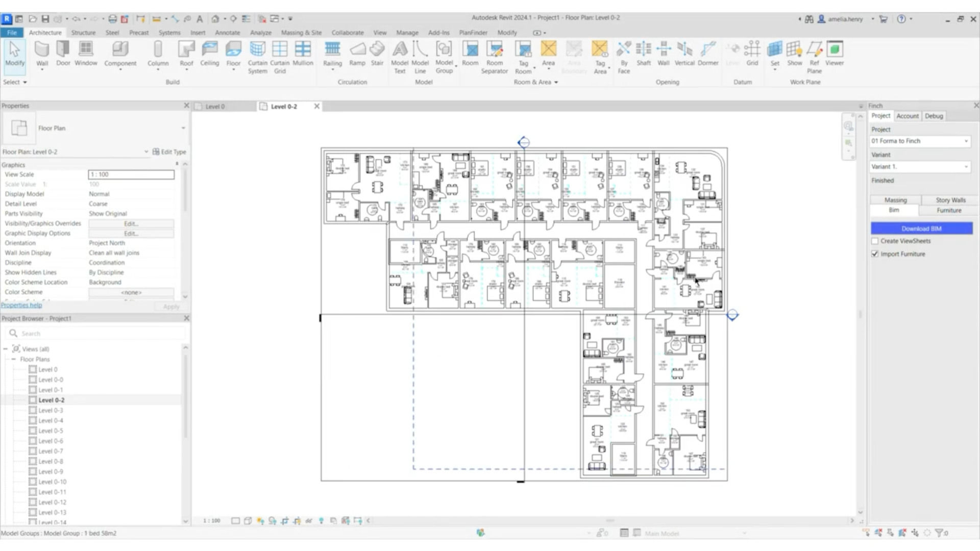The image size is (980, 551).
Task: Enable the Create ViewSheets checkbox
Action: coord(875,241)
